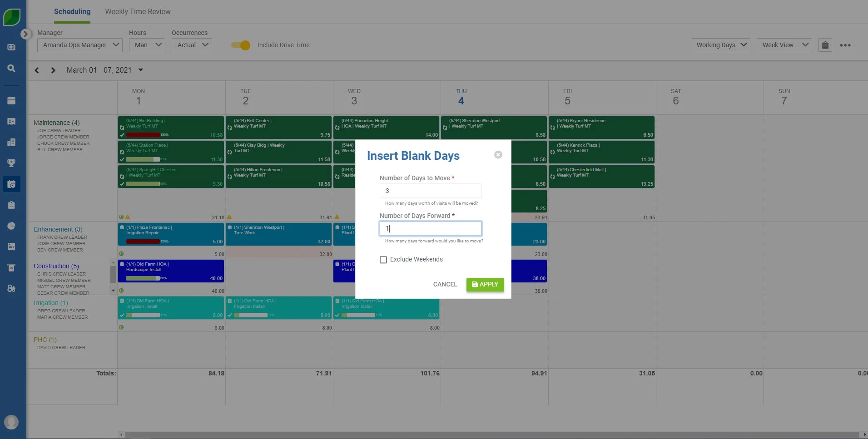This screenshot has width=868, height=439.
Task: Click the green APPLY button
Action: point(485,284)
